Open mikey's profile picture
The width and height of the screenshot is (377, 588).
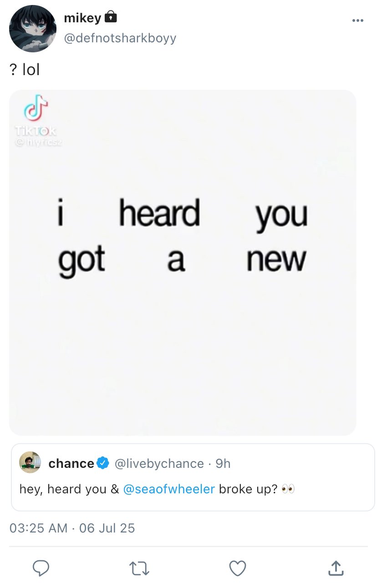pyautogui.click(x=33, y=29)
